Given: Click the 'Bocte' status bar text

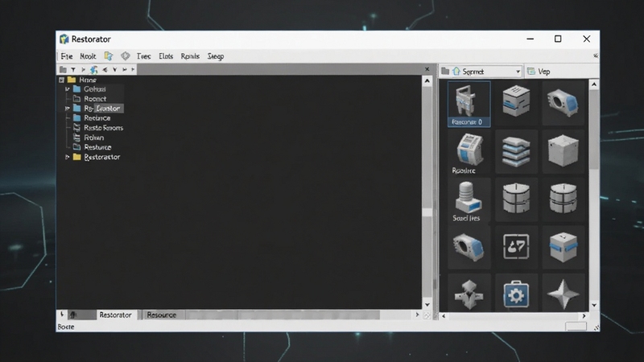Looking at the screenshot, I should coord(66,327).
